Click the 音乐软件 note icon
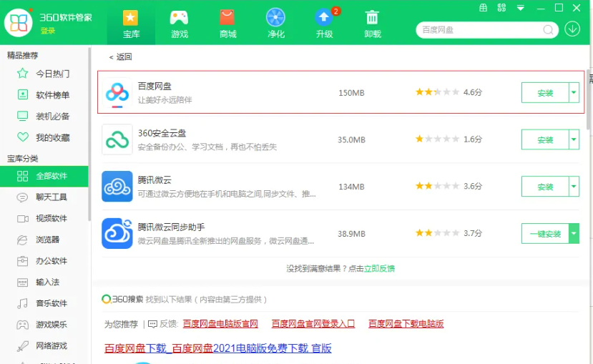593x364 pixels. click(x=22, y=303)
